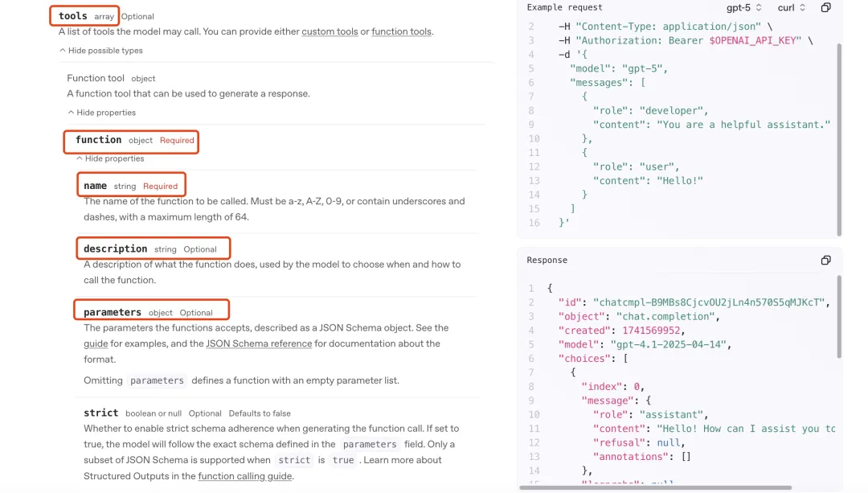868x493 pixels.
Task: Click the 'strict' property name
Action: 100,413
